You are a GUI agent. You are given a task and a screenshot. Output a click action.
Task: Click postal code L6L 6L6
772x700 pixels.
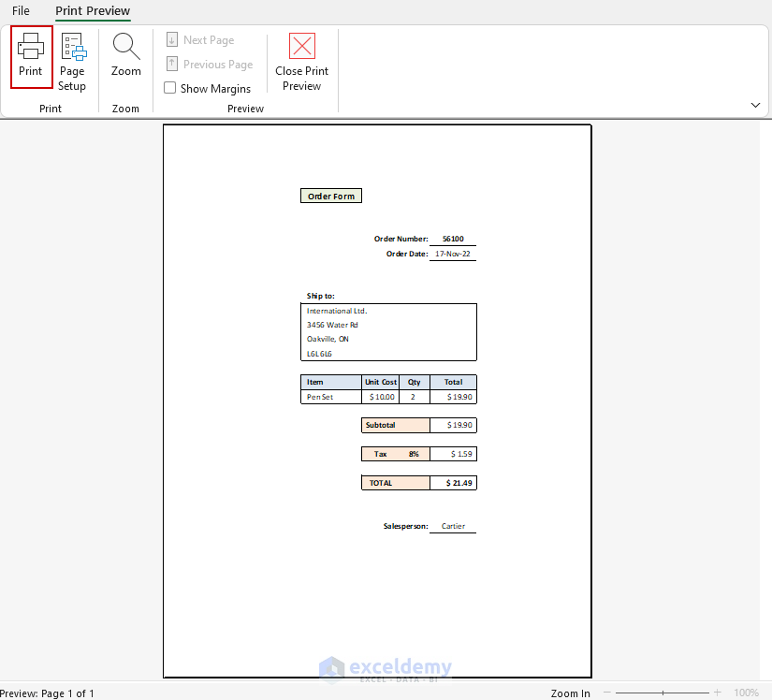[319, 354]
